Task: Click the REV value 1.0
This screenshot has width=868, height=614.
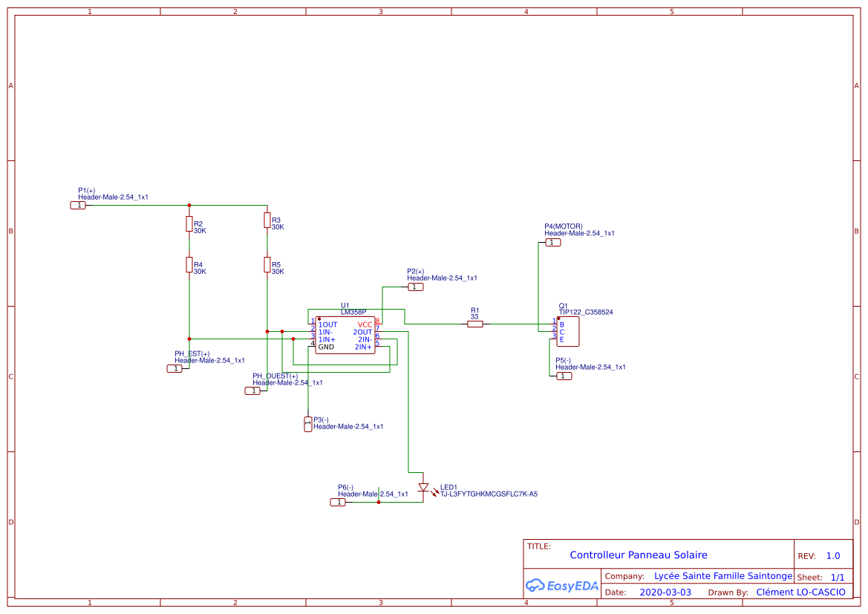Action: pyautogui.click(x=833, y=555)
